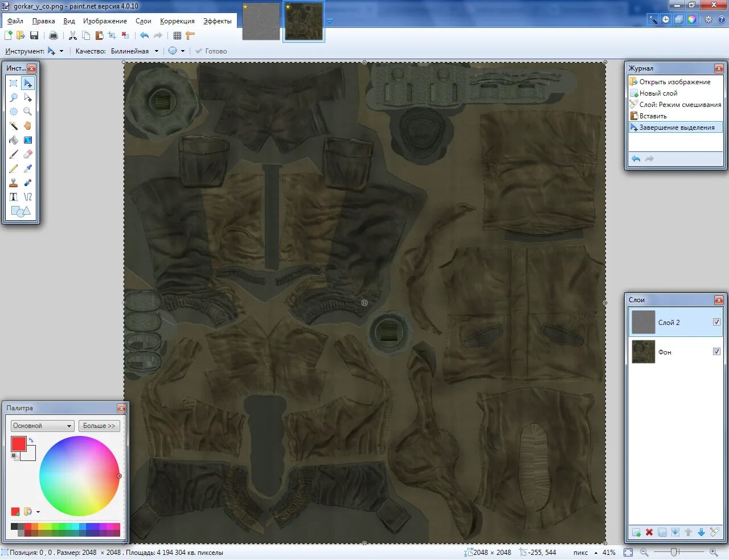The height and width of the screenshot is (560, 729).
Task: Select Открыть изображение history entry
Action: (x=675, y=82)
